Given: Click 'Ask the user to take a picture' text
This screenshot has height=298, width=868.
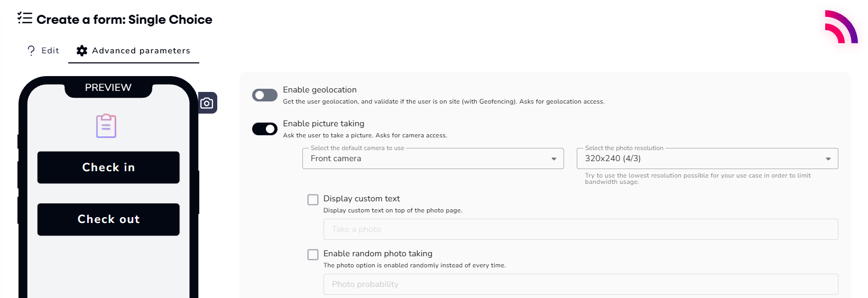Looking at the screenshot, I should (365, 135).
